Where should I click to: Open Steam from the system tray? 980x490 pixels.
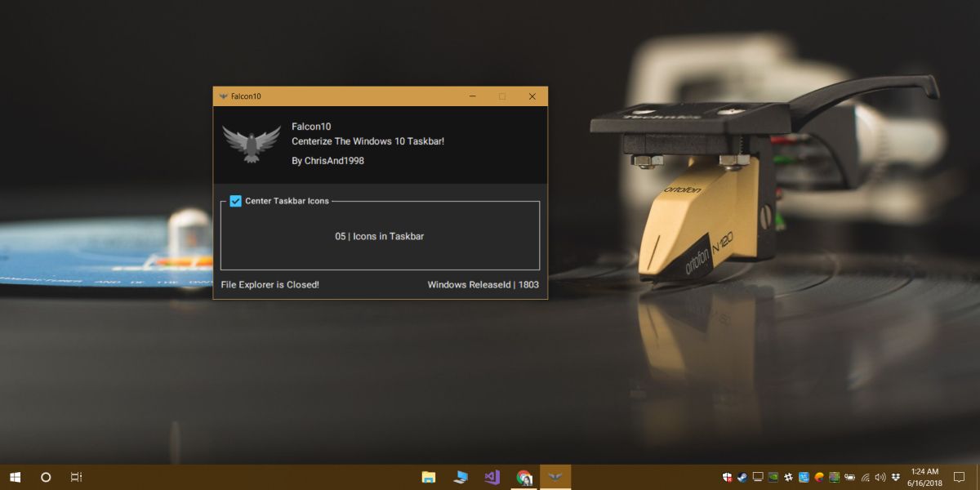(x=742, y=477)
